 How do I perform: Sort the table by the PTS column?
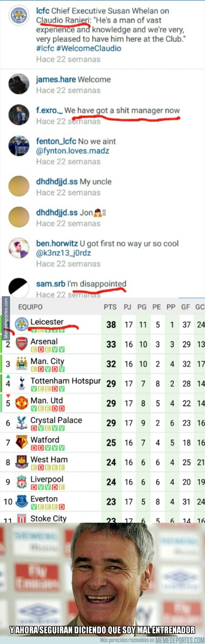(x=110, y=307)
